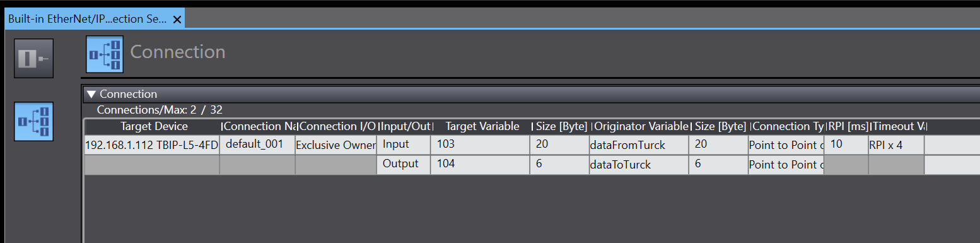
Task: Select target device 192.168.1.112 TBIP-L5-4FD cell
Action: 151,145
